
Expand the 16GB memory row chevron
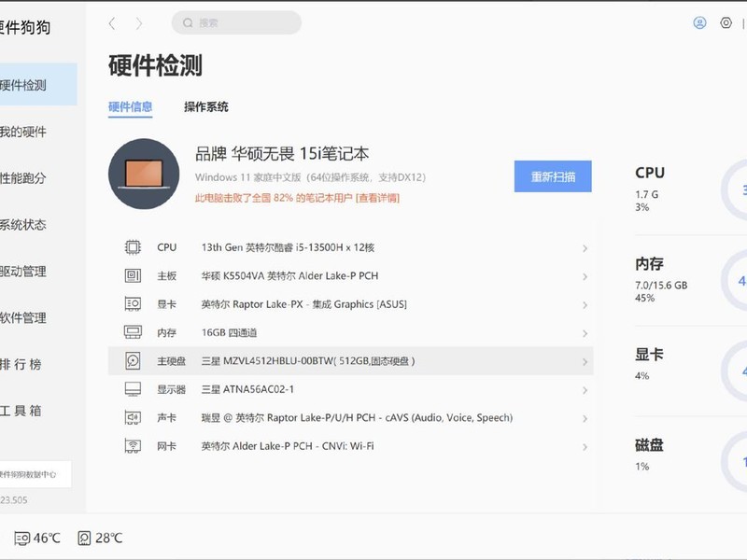point(585,333)
